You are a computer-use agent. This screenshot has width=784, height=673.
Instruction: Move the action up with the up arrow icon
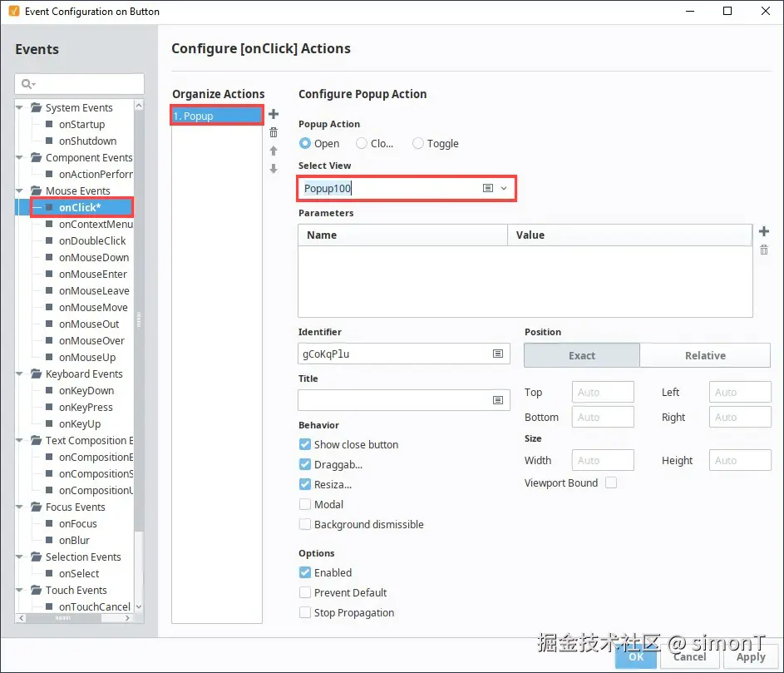(x=274, y=151)
